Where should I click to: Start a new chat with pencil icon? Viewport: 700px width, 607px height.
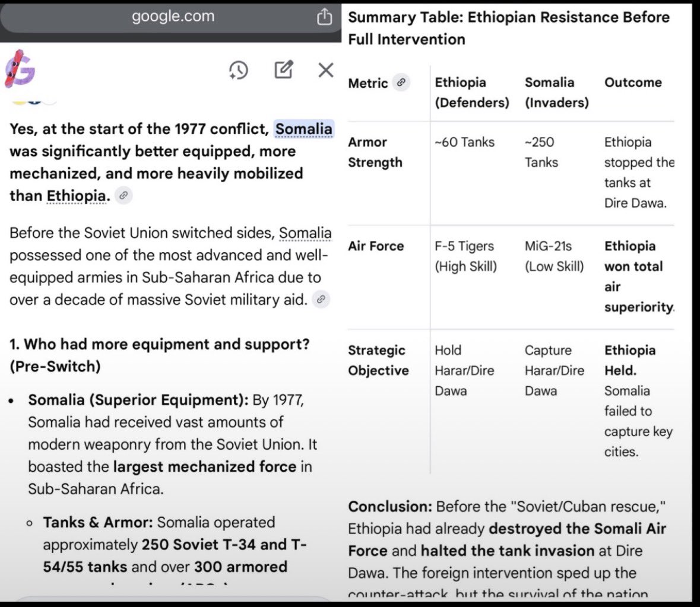click(x=283, y=69)
